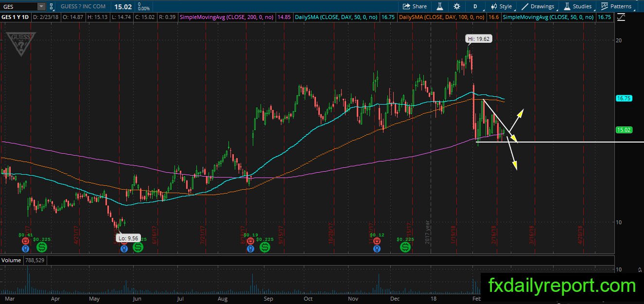Image resolution: width=644 pixels, height=304 pixels.
Task: Click the GES symbol input field
Action: pos(18,6)
